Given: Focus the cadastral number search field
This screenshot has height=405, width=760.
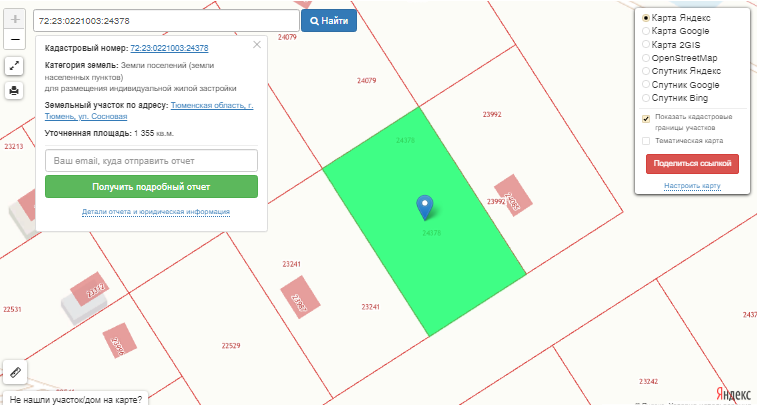Looking at the screenshot, I should tap(166, 21).
